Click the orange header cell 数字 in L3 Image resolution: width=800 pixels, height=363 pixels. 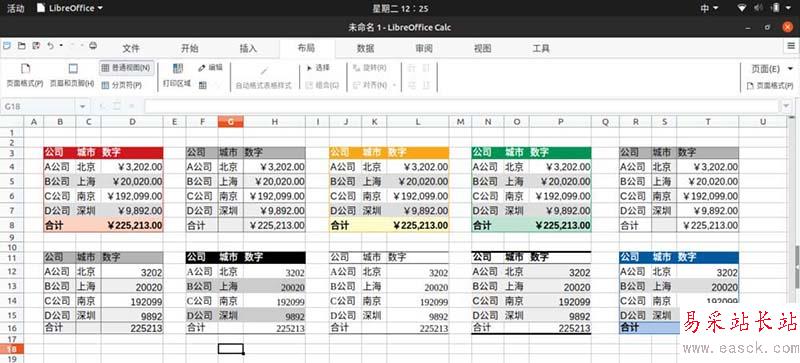point(418,152)
